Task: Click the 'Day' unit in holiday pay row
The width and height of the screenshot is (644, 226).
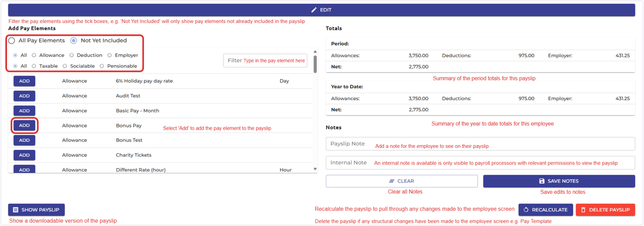Action: (x=284, y=81)
